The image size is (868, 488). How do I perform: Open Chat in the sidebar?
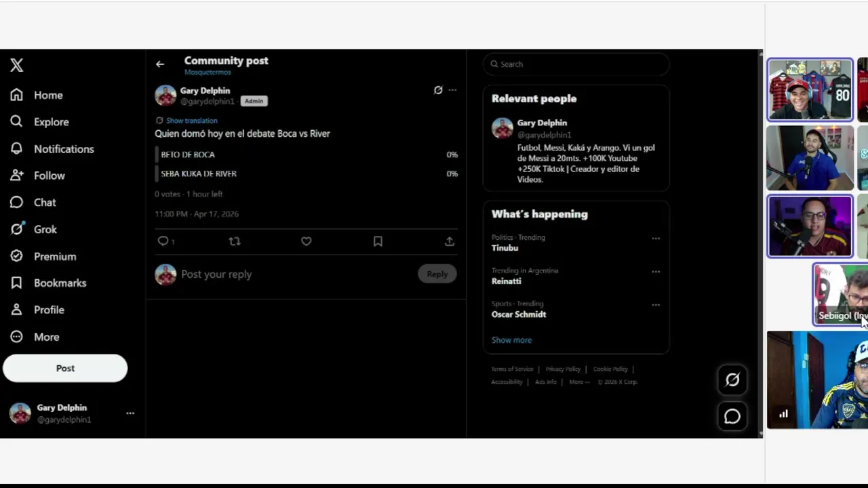point(33,203)
